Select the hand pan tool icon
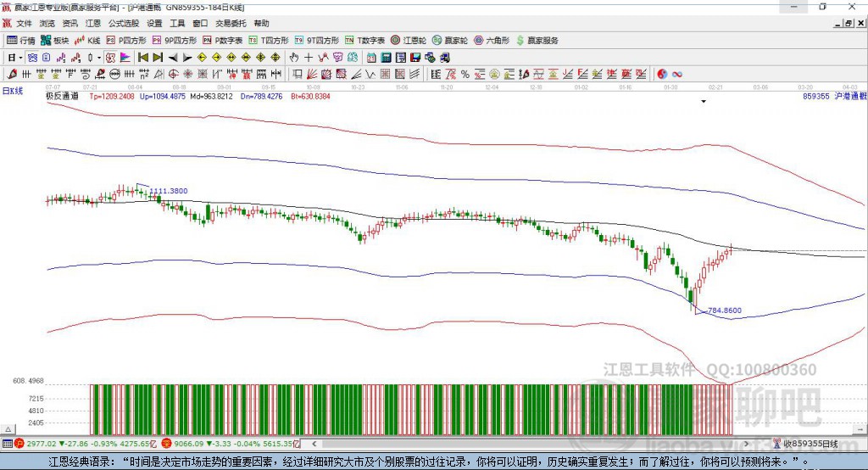 294,58
